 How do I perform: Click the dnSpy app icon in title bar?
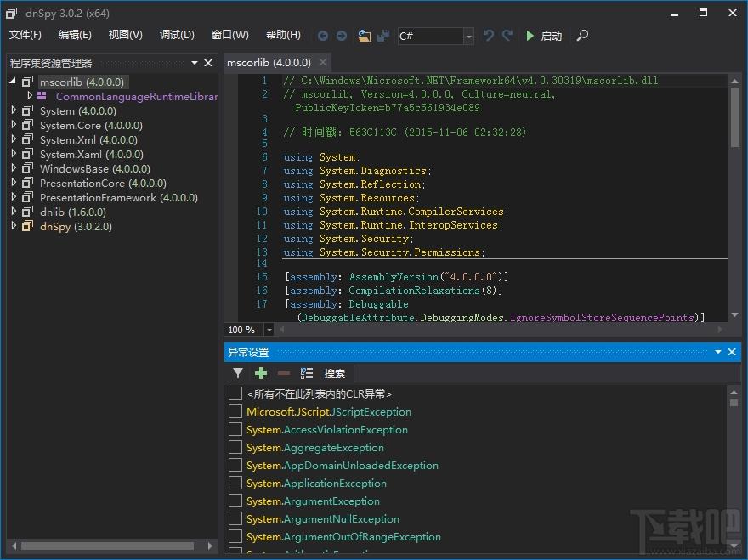(11, 14)
